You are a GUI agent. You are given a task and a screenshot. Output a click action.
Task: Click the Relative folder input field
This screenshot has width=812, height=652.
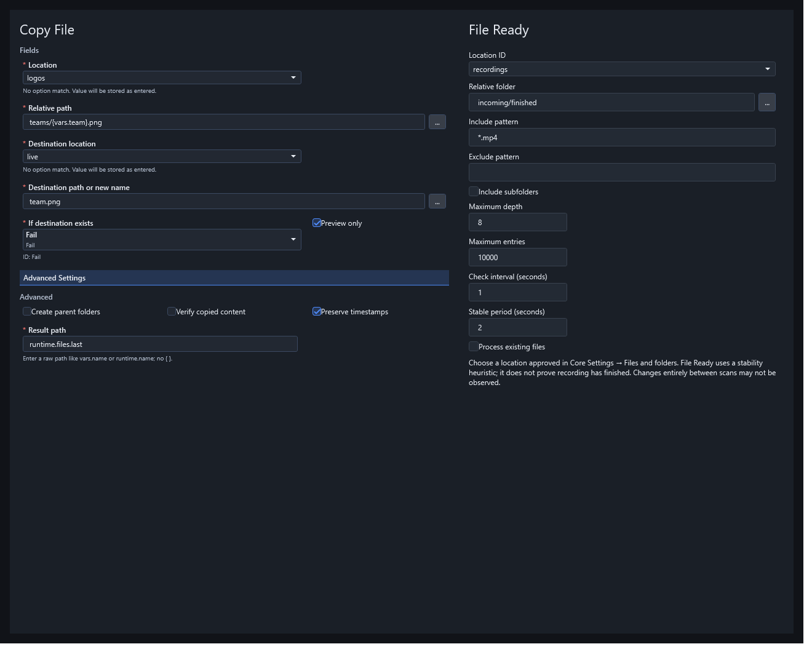point(611,102)
